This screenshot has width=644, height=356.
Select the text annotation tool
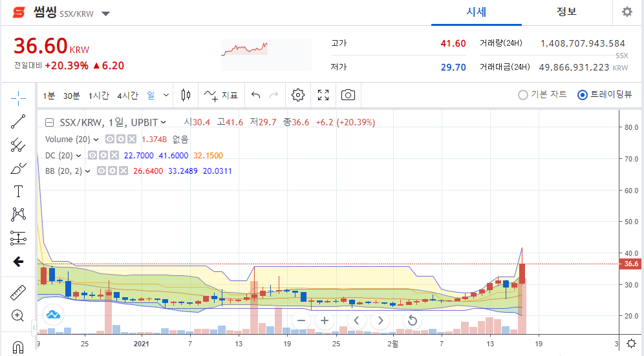click(x=18, y=191)
